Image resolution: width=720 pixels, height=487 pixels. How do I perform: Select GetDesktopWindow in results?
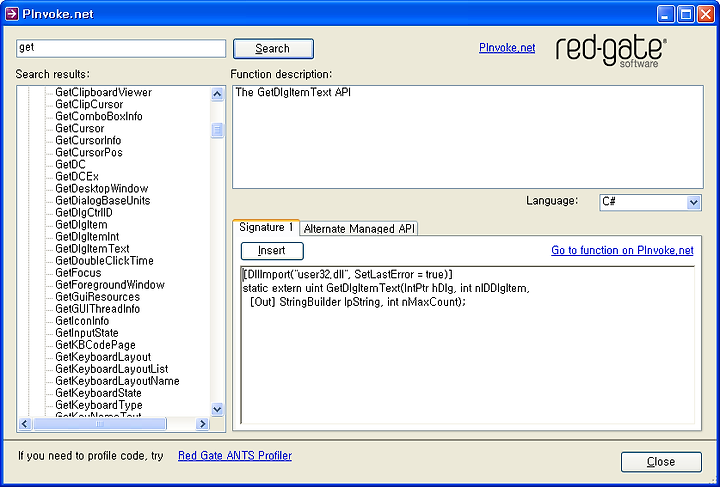[101, 188]
